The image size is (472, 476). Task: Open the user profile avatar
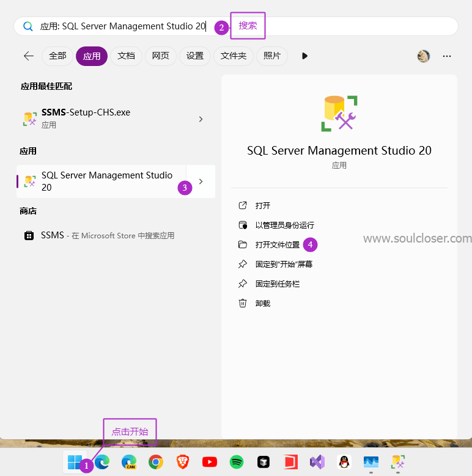click(424, 56)
